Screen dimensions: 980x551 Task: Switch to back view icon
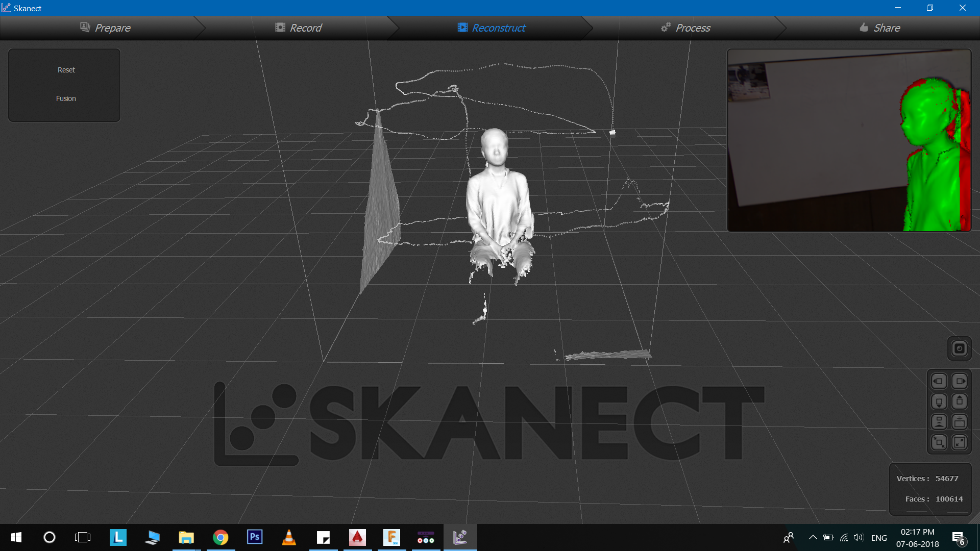tap(960, 422)
